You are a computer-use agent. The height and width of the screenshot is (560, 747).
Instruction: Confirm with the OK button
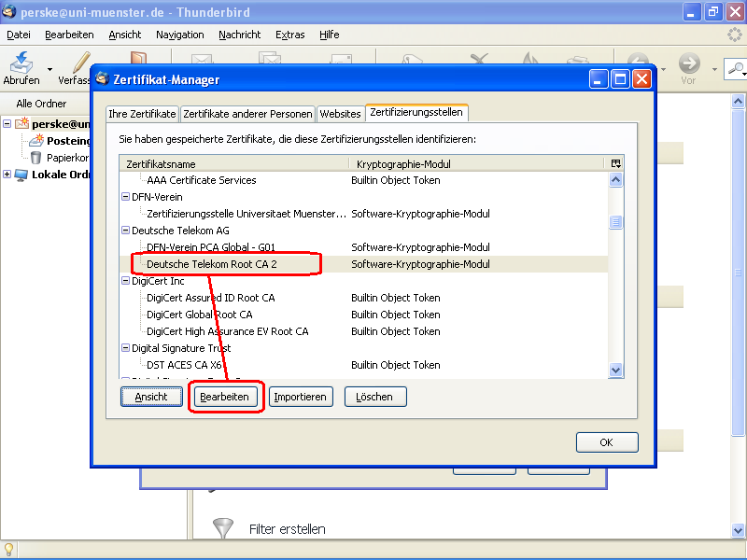[x=607, y=441]
